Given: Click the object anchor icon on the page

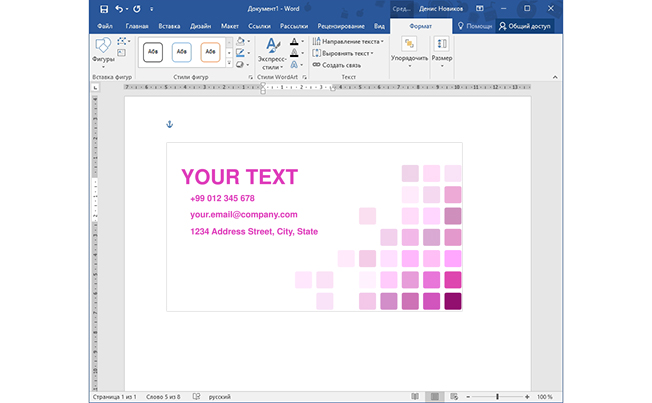Looking at the screenshot, I should [x=169, y=124].
